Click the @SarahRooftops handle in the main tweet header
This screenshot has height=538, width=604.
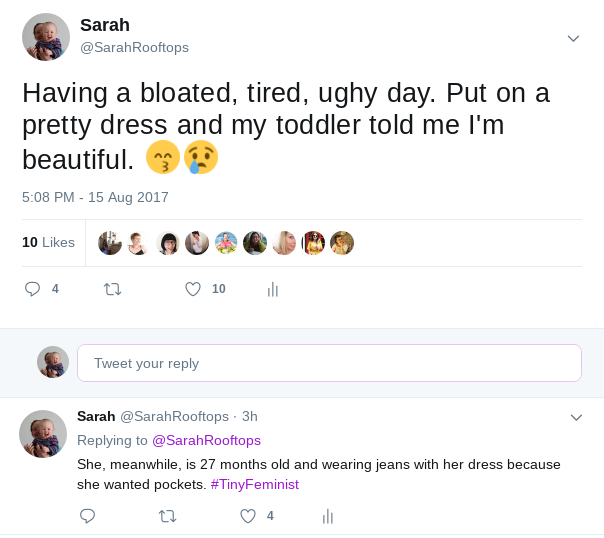point(134,47)
